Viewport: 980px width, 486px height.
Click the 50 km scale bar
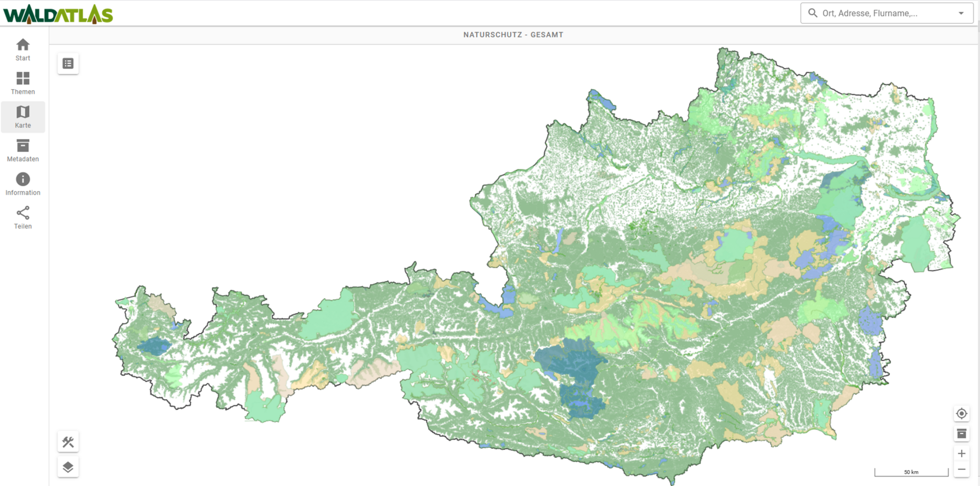tap(911, 472)
